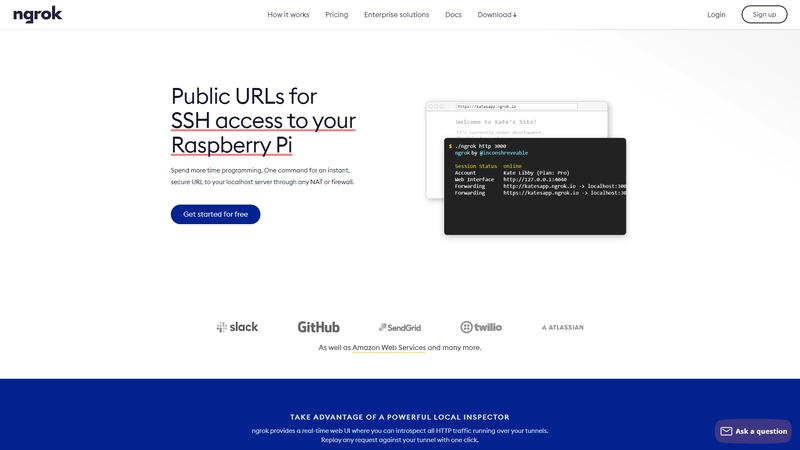Click the "ngrok provides a real-time web UI" text
Screen dimensions: 800x450
tap(400, 435)
